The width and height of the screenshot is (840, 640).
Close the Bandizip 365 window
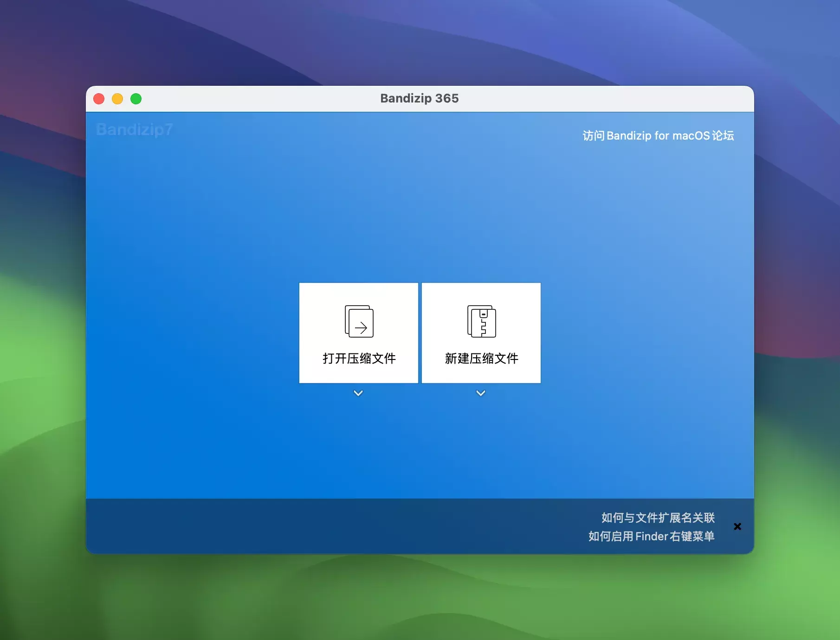tap(99, 99)
